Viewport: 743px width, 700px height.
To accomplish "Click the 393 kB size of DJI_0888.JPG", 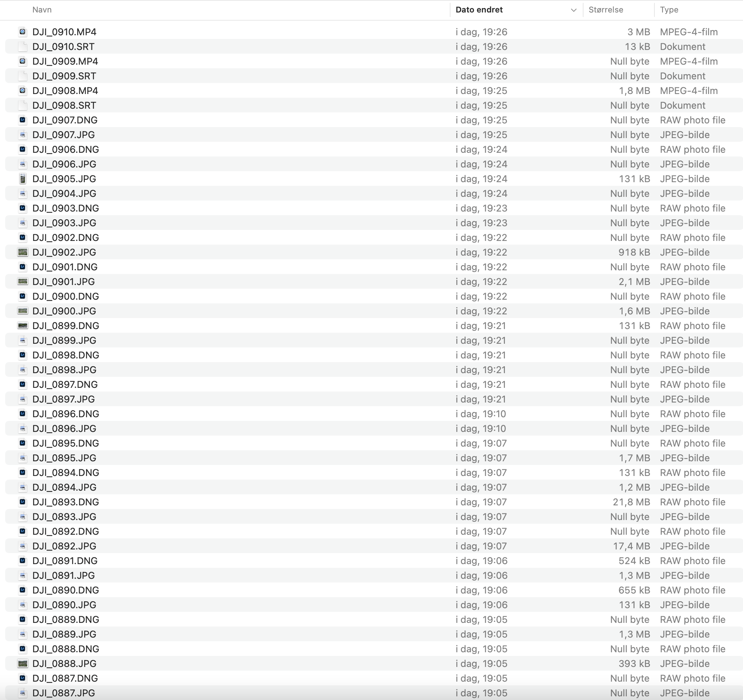I will coord(634,664).
